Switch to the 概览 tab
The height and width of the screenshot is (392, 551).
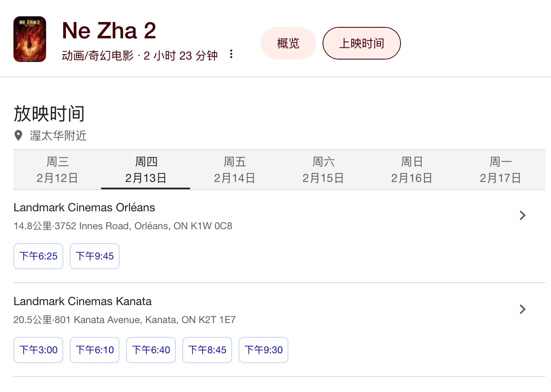[x=288, y=43]
